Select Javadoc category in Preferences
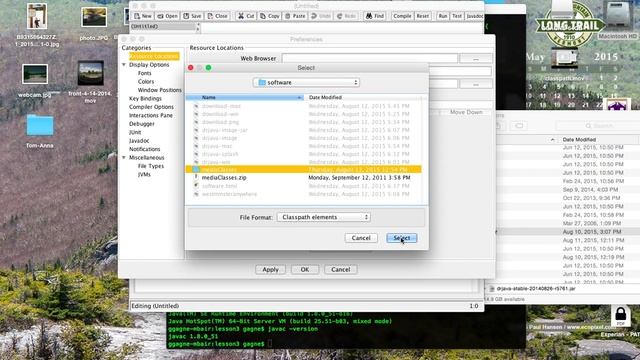This screenshot has height=360, width=640. [139, 140]
